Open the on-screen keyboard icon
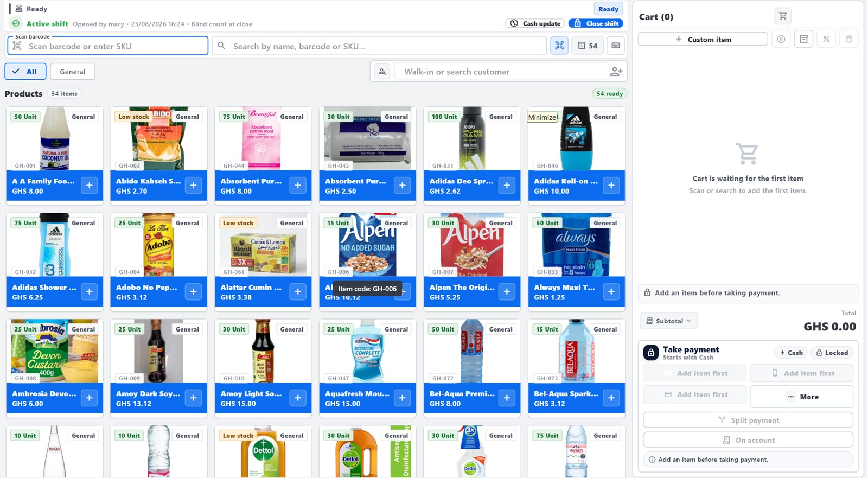Image resolution: width=868 pixels, height=478 pixels. (x=616, y=46)
